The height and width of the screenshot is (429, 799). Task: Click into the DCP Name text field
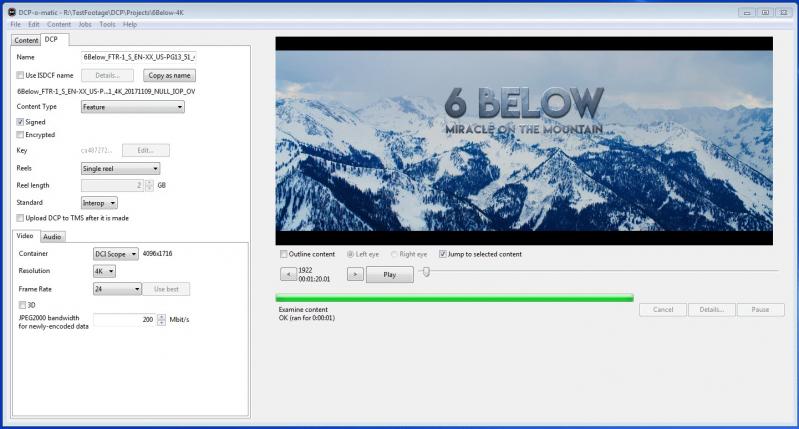pos(139,57)
